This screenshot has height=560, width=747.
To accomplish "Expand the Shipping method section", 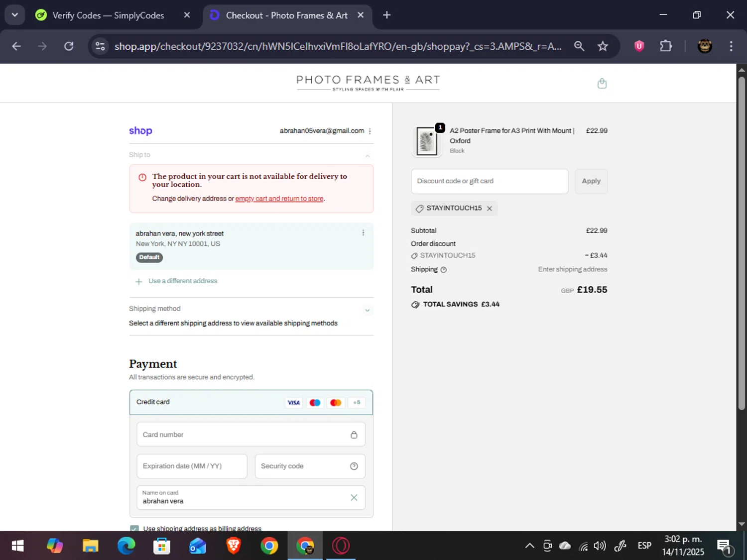I will pos(367,310).
